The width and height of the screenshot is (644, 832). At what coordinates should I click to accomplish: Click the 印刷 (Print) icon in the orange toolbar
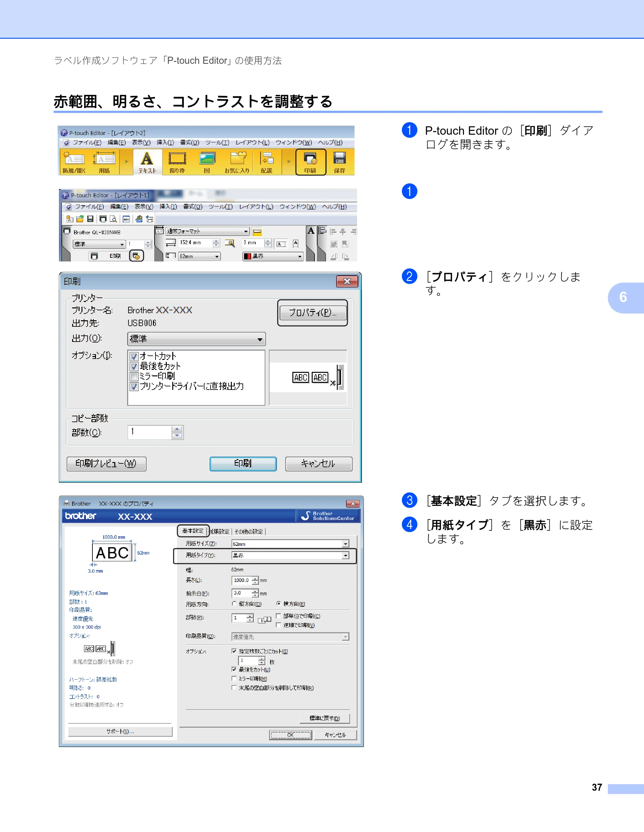point(311,162)
